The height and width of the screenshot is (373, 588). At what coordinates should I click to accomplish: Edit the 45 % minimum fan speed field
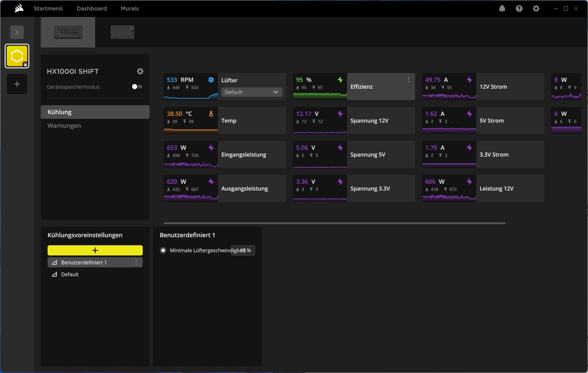pyautogui.click(x=243, y=250)
